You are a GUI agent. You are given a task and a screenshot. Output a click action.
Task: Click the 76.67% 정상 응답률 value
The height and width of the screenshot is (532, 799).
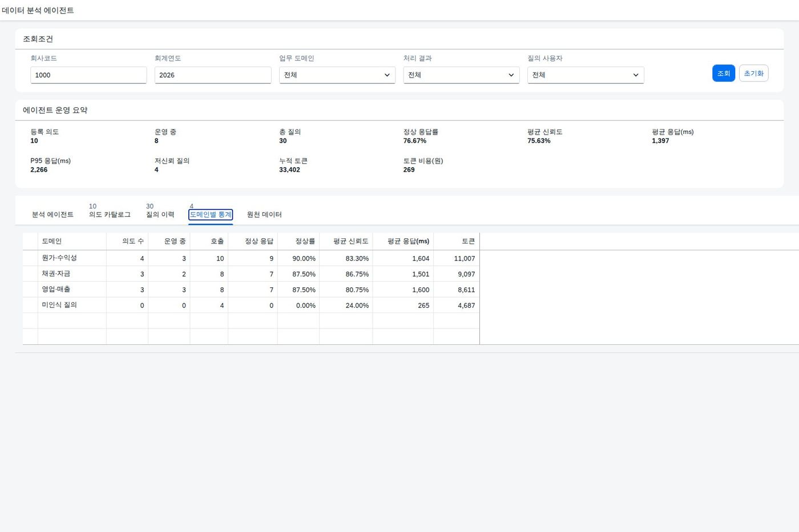(x=414, y=141)
